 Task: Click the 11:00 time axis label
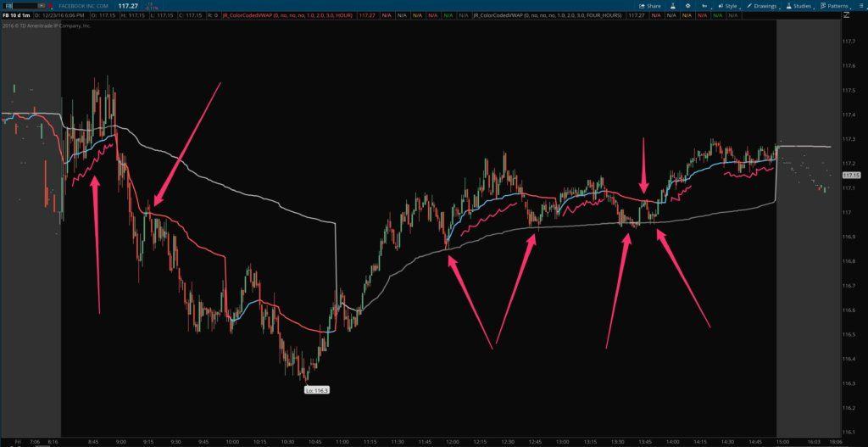[x=342, y=442]
